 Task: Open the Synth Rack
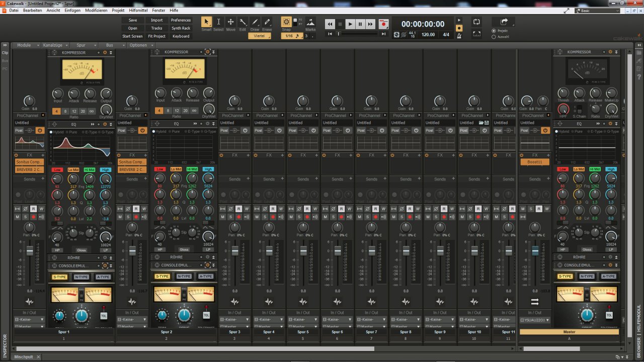(x=181, y=28)
